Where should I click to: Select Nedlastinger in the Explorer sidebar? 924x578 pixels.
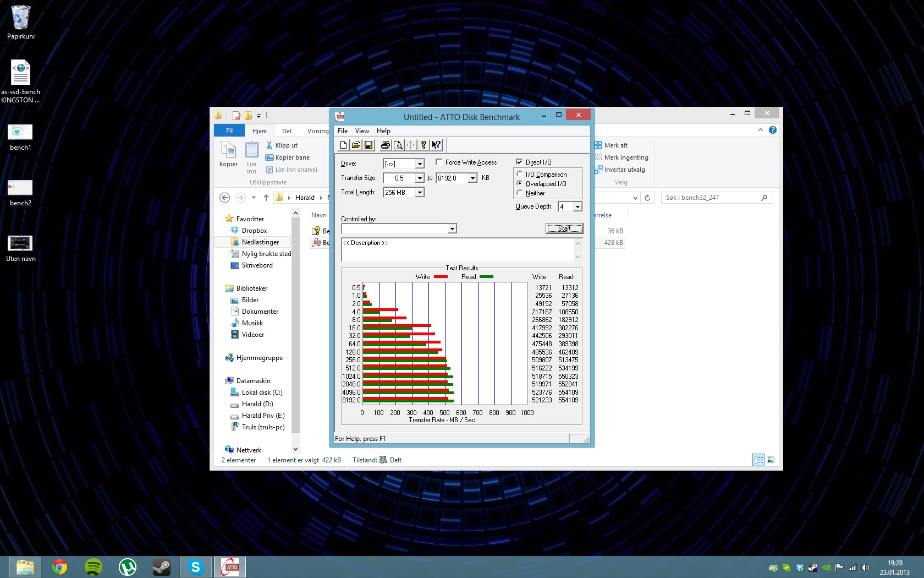click(260, 242)
